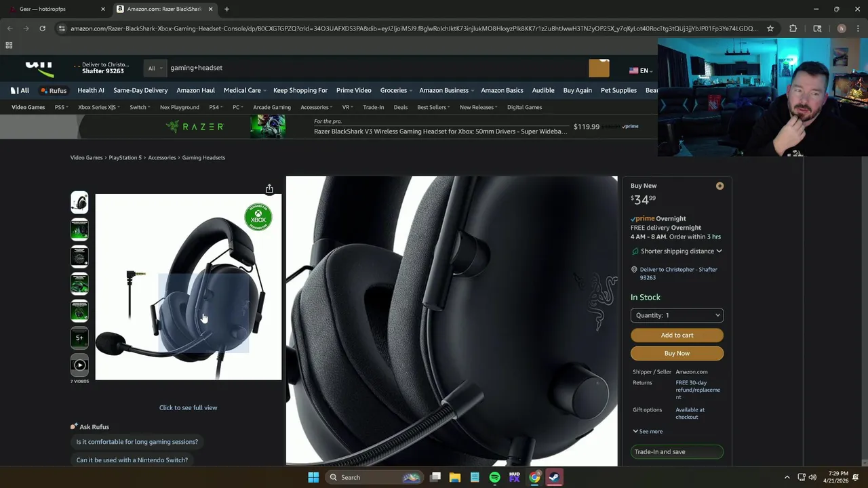Image resolution: width=868 pixels, height=488 pixels.
Task: Click Deliver to Christopher address link
Action: (678, 273)
